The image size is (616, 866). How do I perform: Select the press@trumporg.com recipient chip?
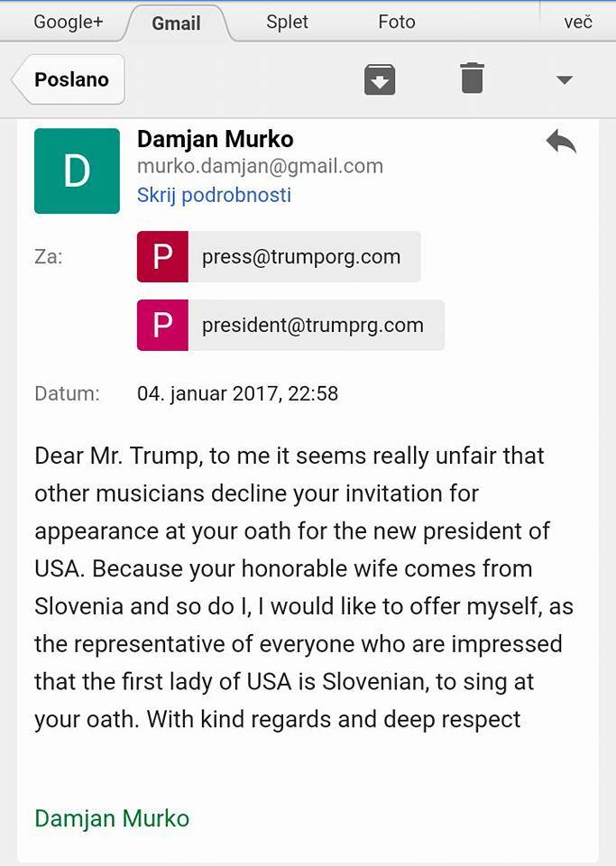click(301, 257)
